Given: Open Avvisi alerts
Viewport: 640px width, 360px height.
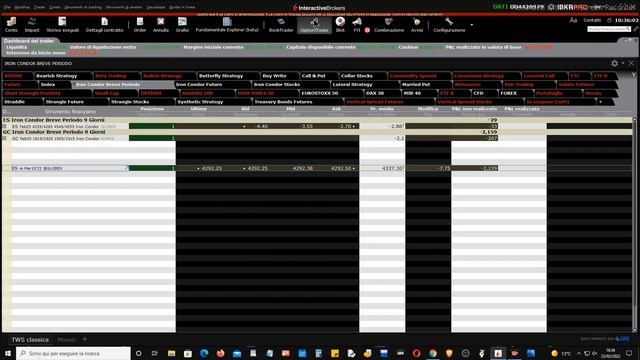Looking at the screenshot, I should coord(417,24).
